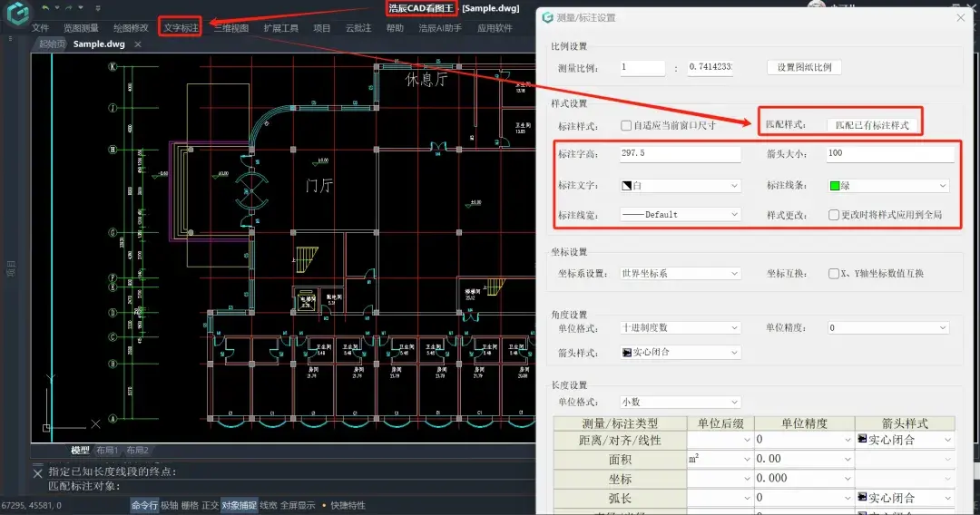Click the white 标注文字 color swatch

626,185
